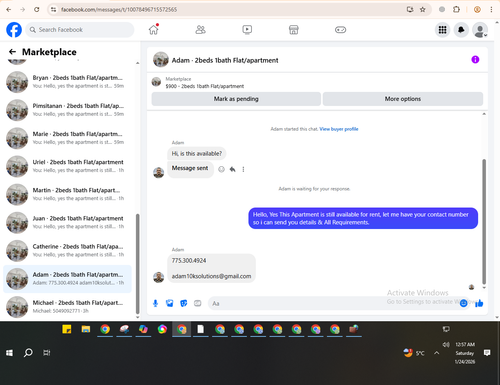
Task: Open more actions for 'Message sent'
Action: (243, 169)
